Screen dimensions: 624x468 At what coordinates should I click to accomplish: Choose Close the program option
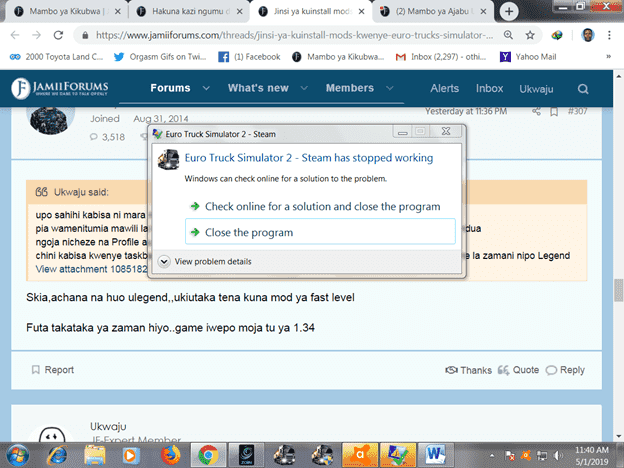pos(320,231)
